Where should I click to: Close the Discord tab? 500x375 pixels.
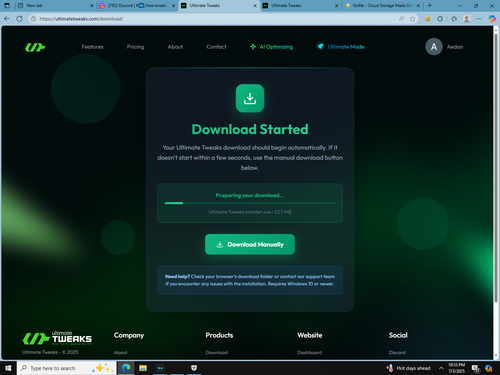tap(173, 6)
